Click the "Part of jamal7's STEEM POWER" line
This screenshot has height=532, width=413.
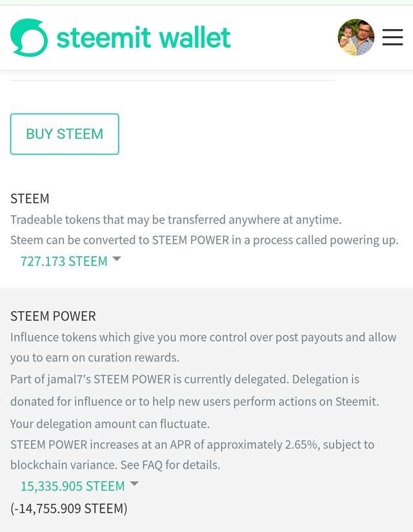[185, 379]
